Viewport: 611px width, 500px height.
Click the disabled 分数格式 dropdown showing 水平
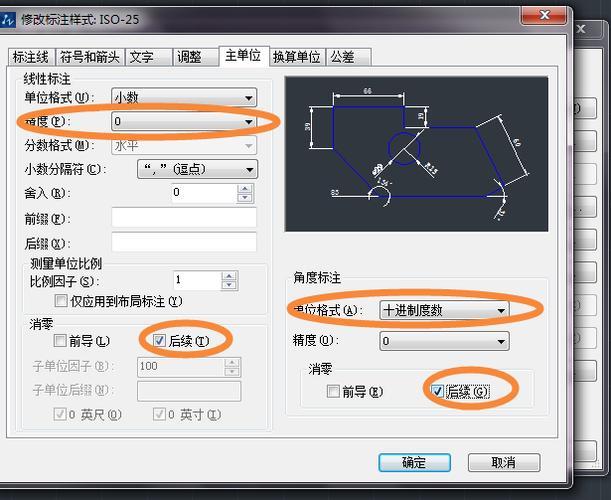[184, 145]
